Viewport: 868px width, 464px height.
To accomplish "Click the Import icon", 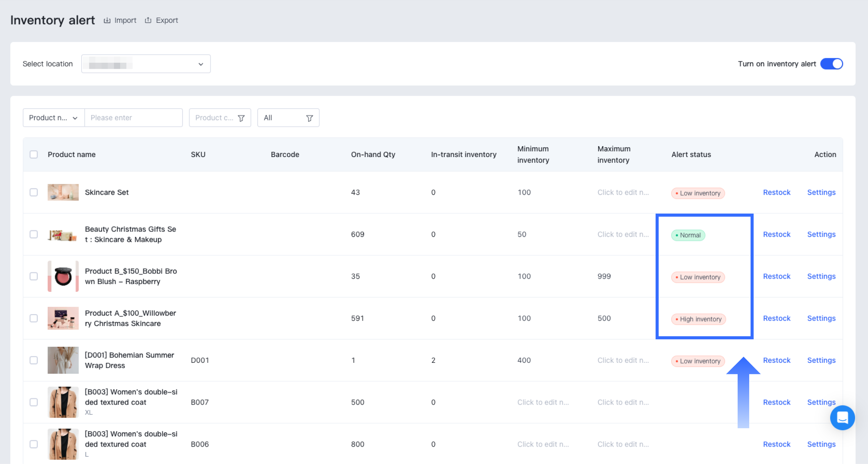I will [107, 20].
